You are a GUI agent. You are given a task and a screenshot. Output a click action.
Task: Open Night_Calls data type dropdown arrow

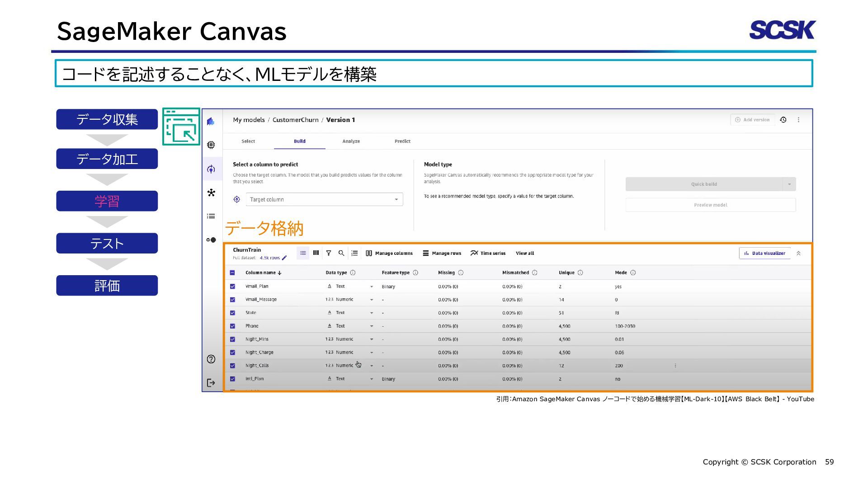pyautogui.click(x=372, y=366)
